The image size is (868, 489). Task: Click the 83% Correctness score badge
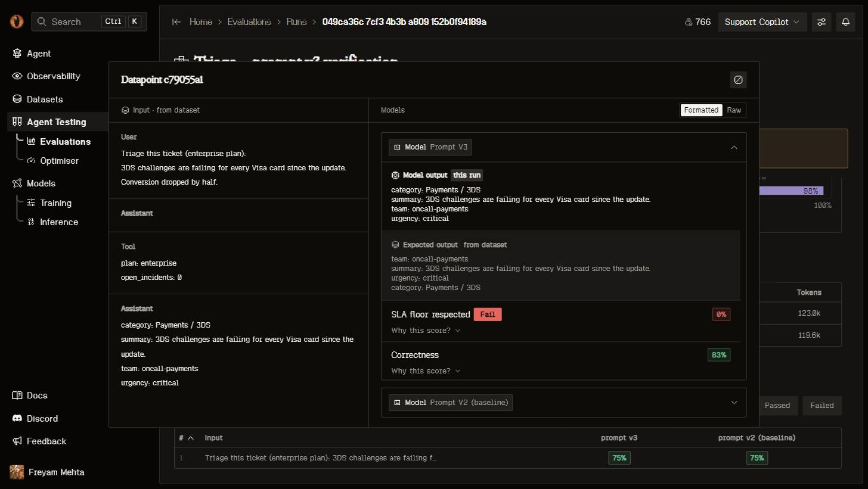719,355
